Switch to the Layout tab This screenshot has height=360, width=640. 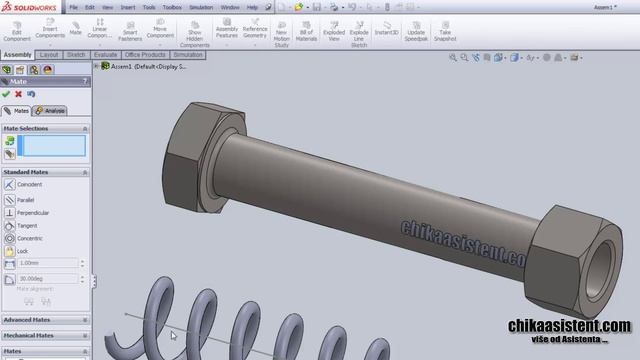point(49,55)
